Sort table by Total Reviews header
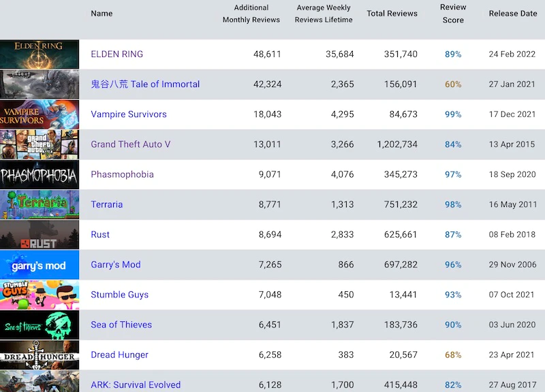 392,14
